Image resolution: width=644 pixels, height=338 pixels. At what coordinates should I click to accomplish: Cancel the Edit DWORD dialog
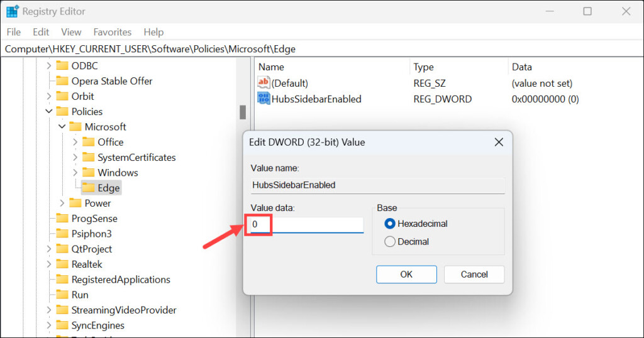click(x=474, y=275)
